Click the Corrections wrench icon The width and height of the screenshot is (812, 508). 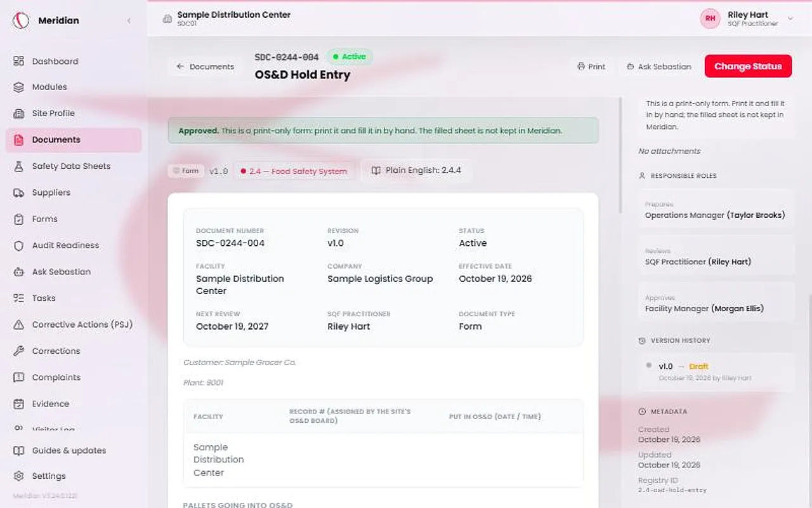19,351
